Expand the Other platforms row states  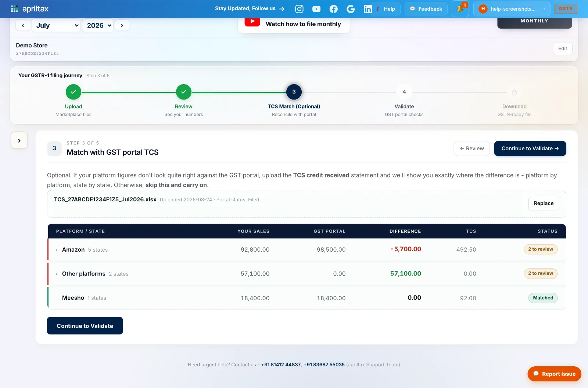click(x=57, y=274)
